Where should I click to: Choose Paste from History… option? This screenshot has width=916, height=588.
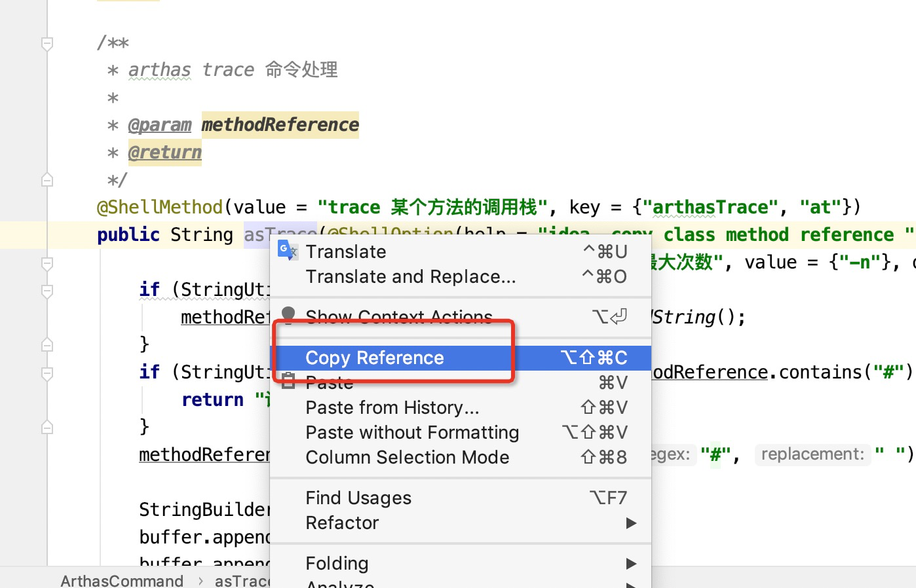[x=392, y=408]
